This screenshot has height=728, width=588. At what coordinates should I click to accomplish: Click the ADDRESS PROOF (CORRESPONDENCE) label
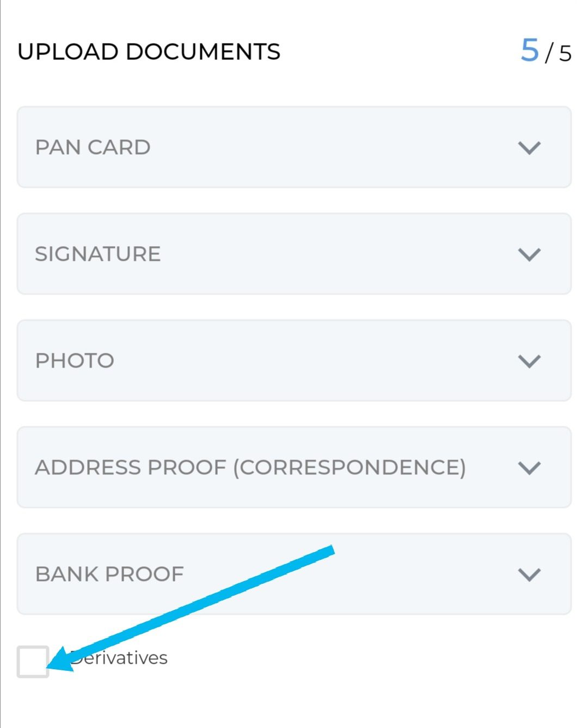(250, 468)
